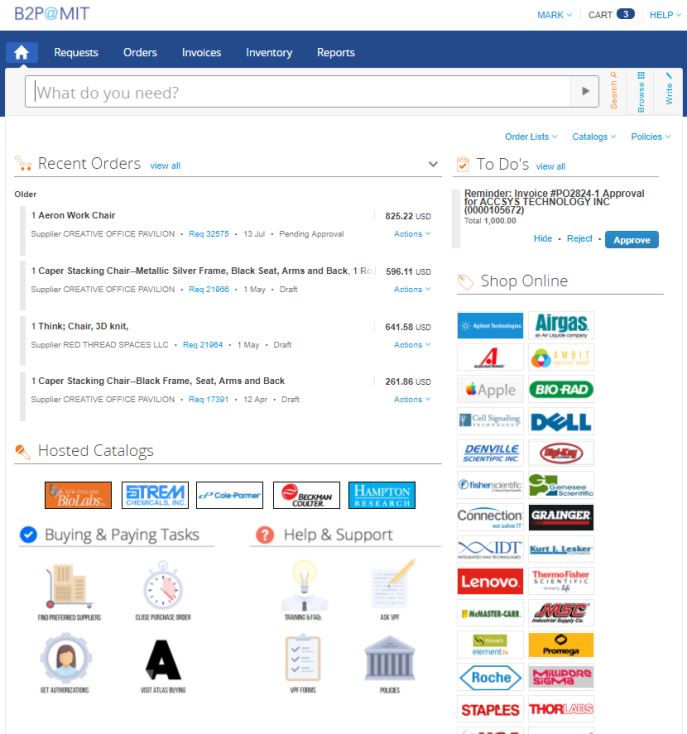Open VPF Forms checklist icon
The height and width of the screenshot is (734, 687).
click(303, 660)
